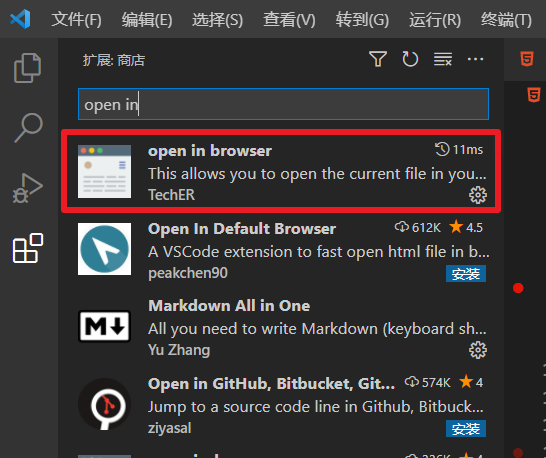Select Open in GitHub, Bitbucket, Git... title
This screenshot has width=546, height=458.
pos(272,384)
